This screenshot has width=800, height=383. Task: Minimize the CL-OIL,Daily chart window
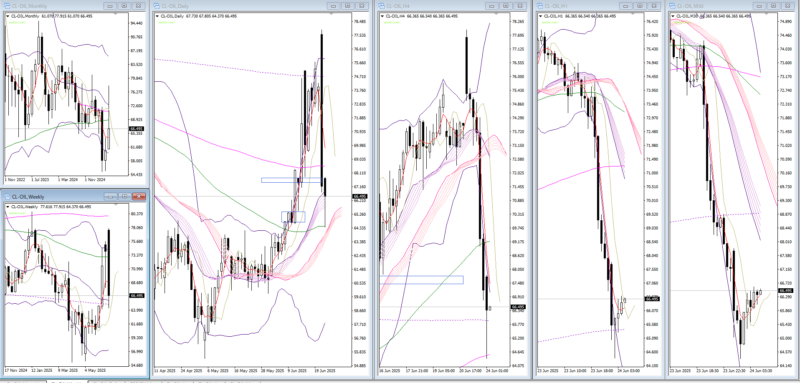(x=333, y=6)
